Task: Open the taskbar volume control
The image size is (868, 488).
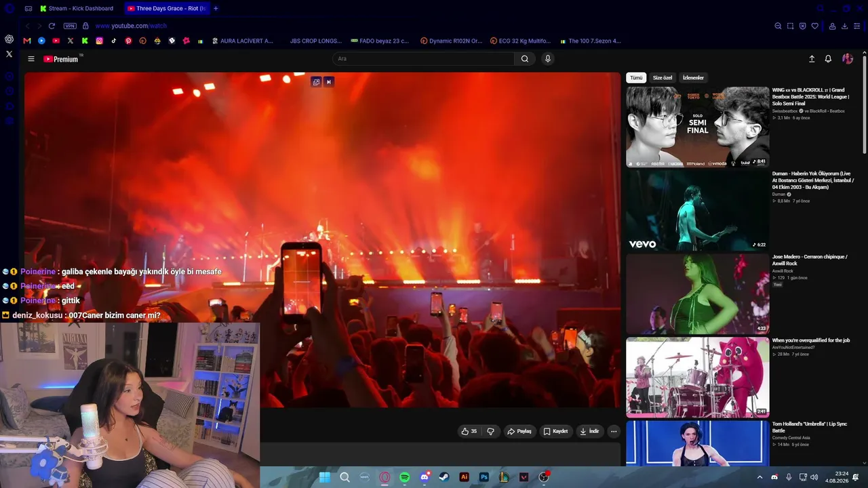Action: (x=814, y=477)
